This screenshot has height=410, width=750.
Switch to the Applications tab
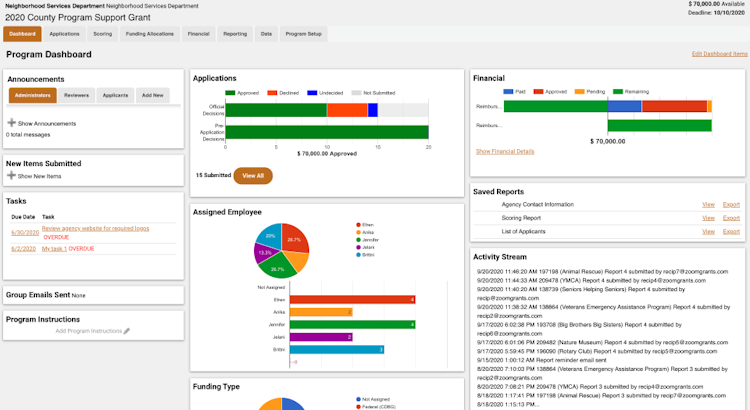click(x=65, y=34)
